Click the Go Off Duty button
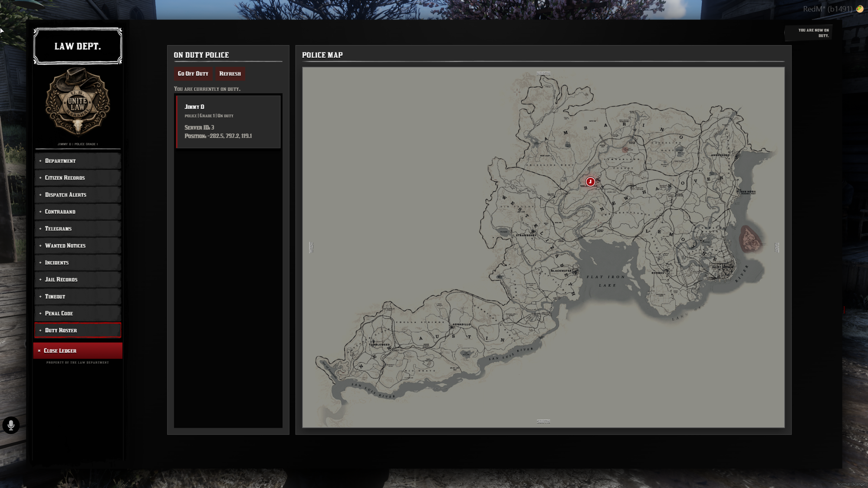Screen dimensions: 868x488 click(193, 74)
